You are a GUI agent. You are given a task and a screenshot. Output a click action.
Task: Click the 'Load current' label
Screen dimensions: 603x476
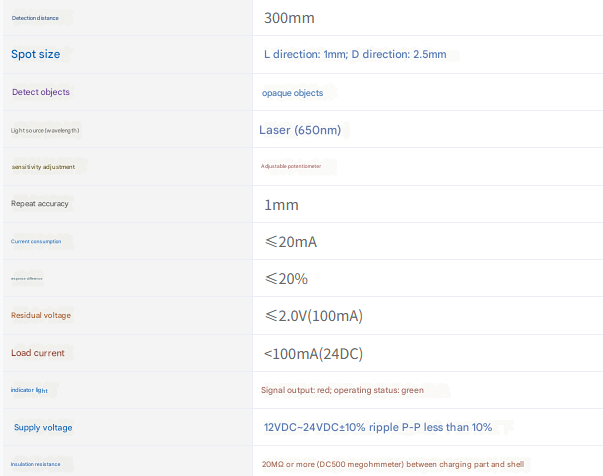(38, 353)
